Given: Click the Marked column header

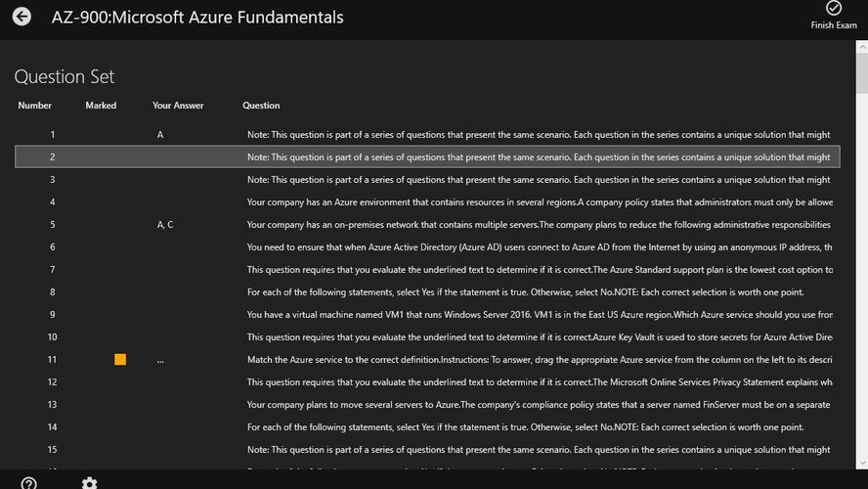Looking at the screenshot, I should [101, 106].
